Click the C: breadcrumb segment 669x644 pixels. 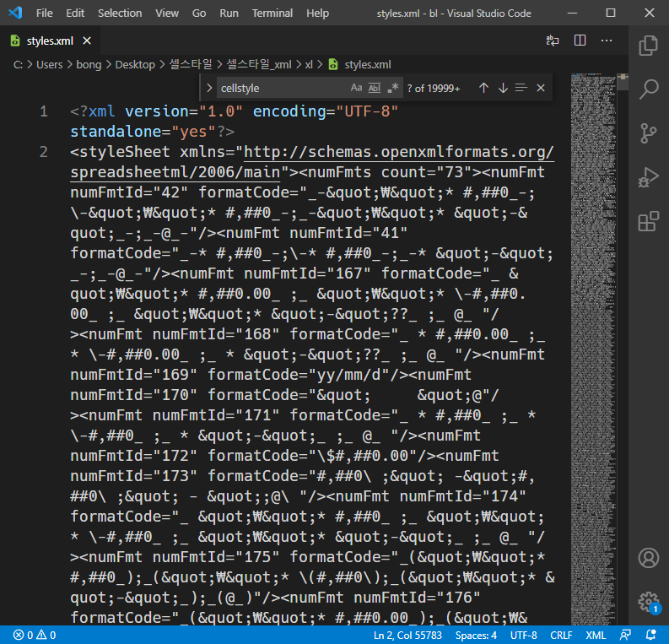(x=18, y=65)
